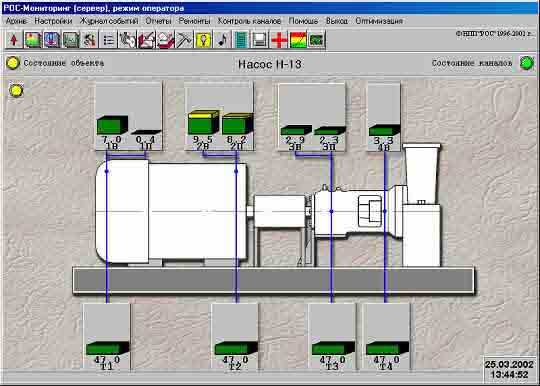Click the red up-arrow toolbar icon
Screen dimensions: 540x386
14,40
